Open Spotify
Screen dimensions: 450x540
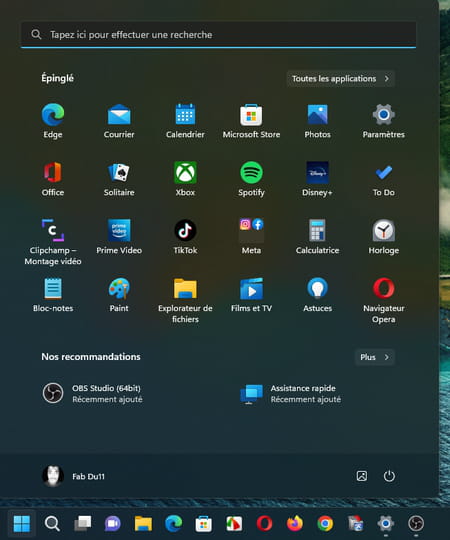[x=251, y=178]
